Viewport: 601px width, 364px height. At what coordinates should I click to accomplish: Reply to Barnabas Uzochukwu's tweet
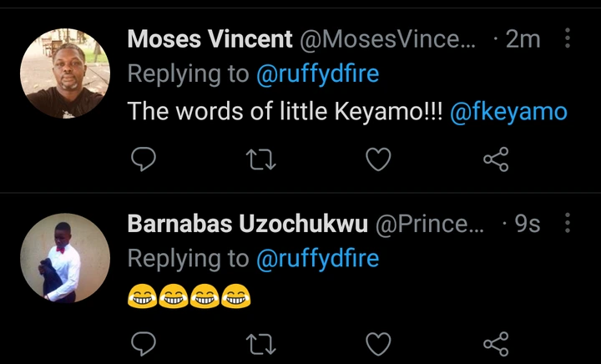pos(145,343)
